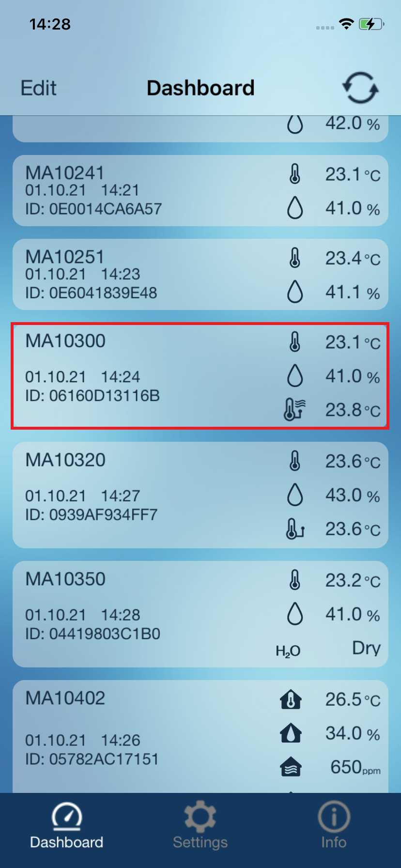
Task: Open the MA10241 sensor card
Action: tap(145, 191)
